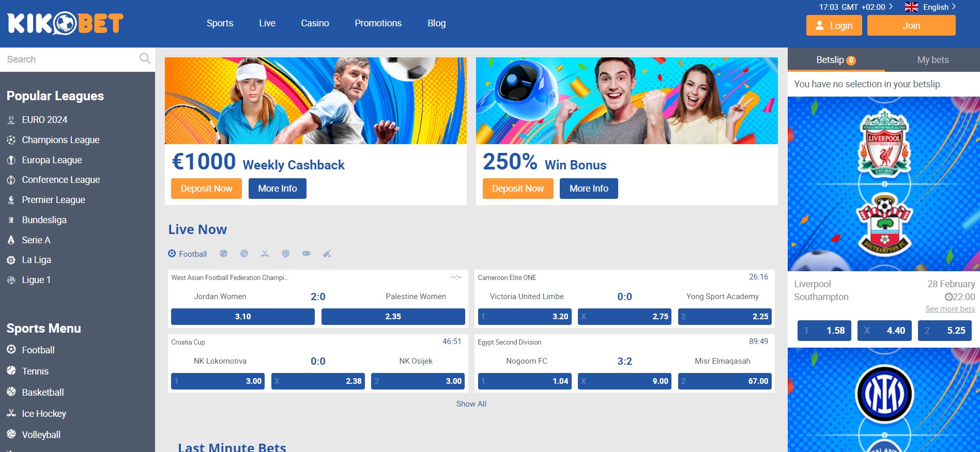The width and height of the screenshot is (980, 452).
Task: Click the Login button
Action: 834,25
